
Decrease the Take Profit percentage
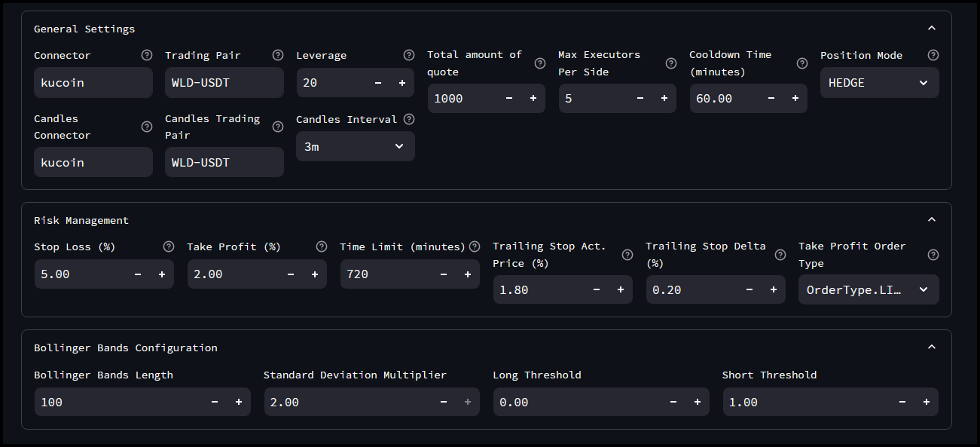click(291, 274)
